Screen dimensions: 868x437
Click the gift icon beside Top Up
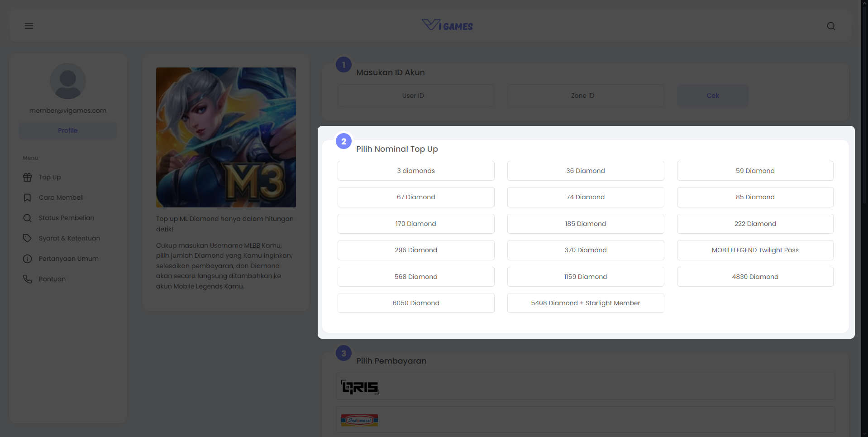click(x=28, y=177)
